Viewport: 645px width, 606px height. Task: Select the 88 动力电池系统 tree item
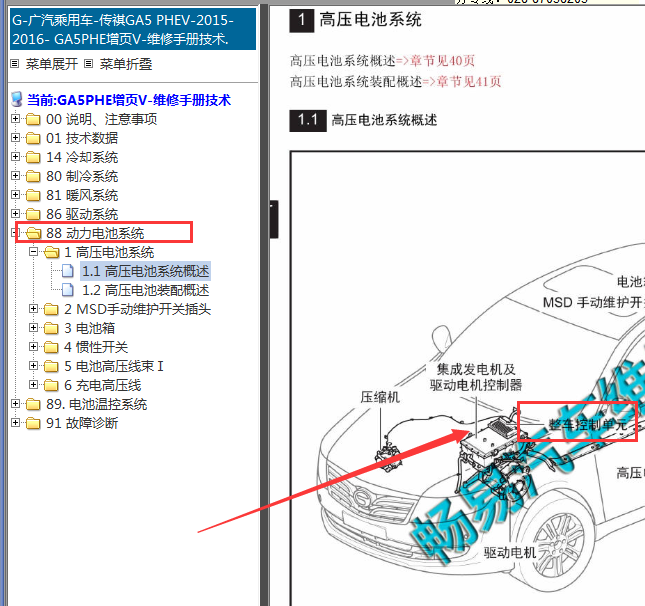tap(95, 233)
